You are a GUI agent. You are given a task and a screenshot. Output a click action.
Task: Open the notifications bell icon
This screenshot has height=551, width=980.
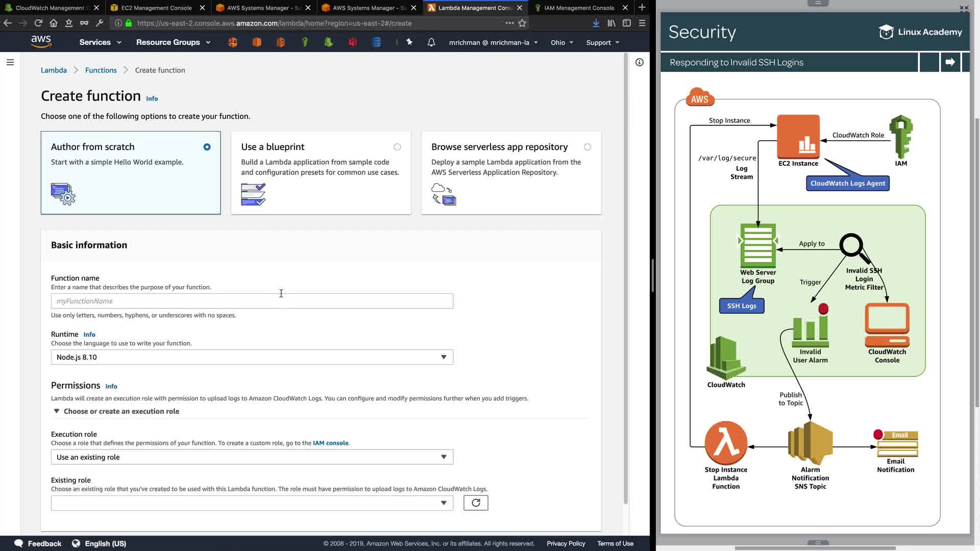coord(431,42)
